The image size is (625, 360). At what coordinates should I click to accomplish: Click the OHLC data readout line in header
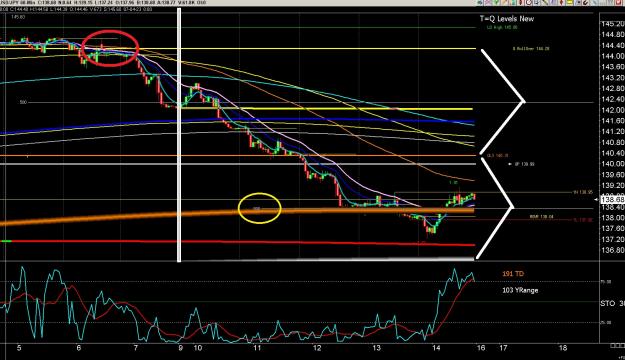tap(76, 9)
